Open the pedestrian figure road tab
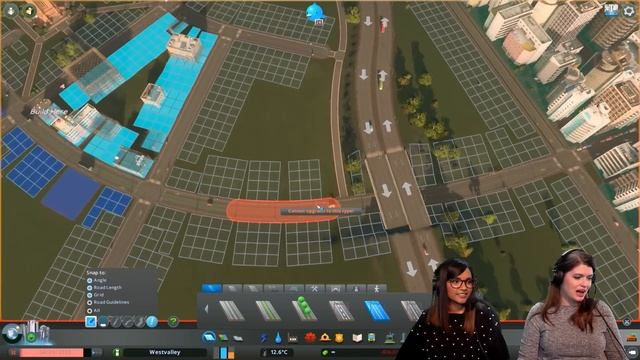The image size is (640, 360). (377, 289)
